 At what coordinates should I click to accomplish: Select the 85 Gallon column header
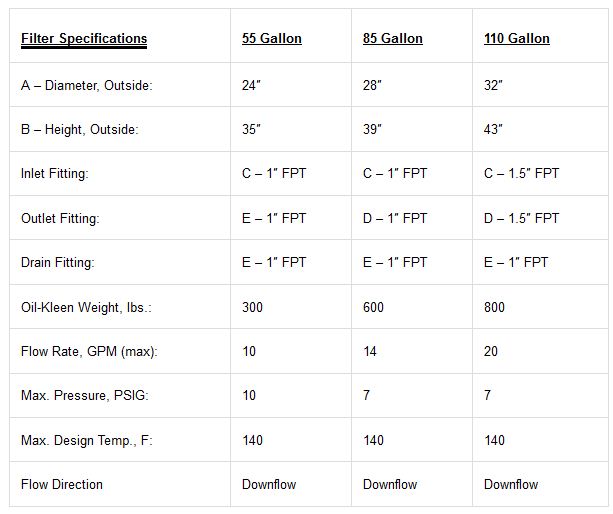tap(392, 39)
